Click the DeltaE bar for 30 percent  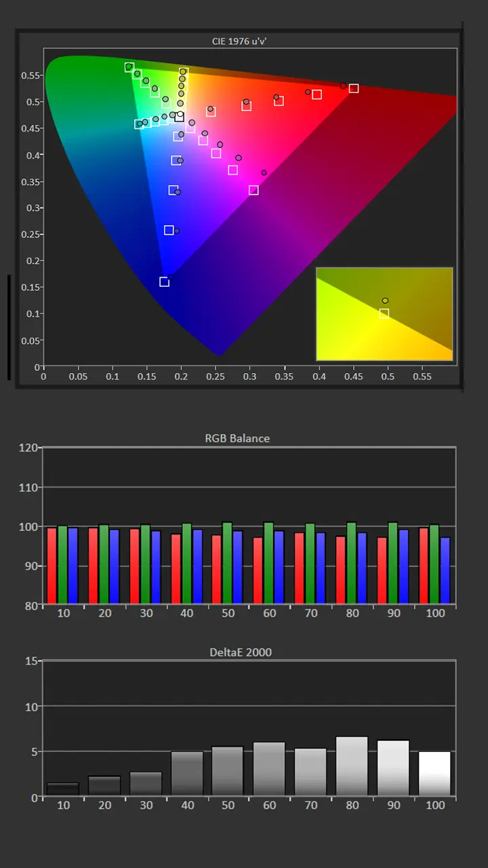[146, 784]
